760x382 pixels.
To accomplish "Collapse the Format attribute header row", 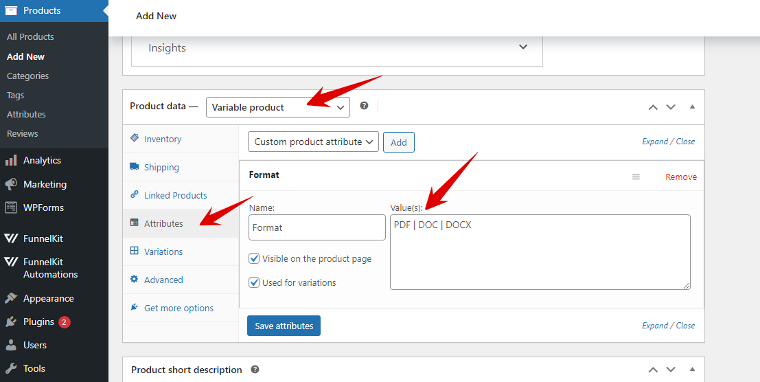I will coord(472,175).
